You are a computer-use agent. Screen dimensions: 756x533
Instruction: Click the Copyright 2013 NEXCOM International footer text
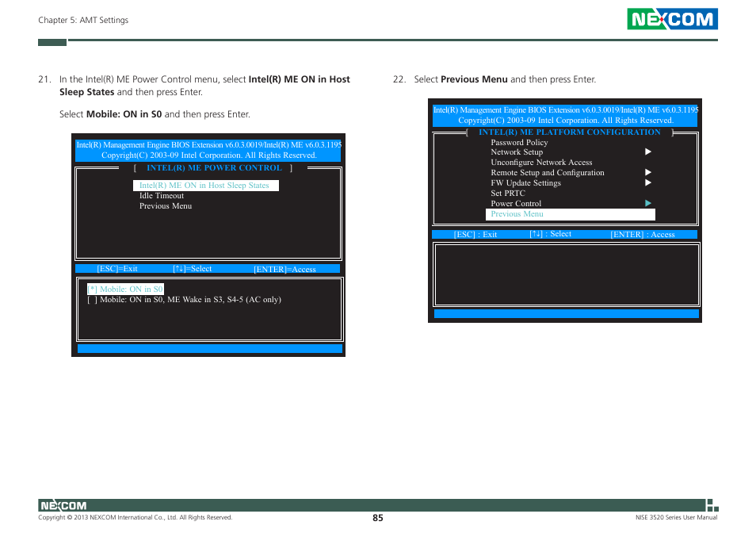coord(135,518)
